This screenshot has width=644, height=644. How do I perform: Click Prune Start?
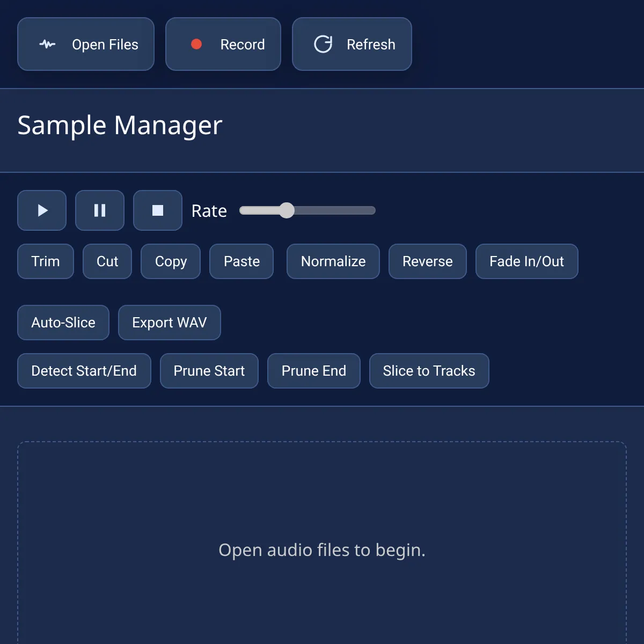click(209, 371)
